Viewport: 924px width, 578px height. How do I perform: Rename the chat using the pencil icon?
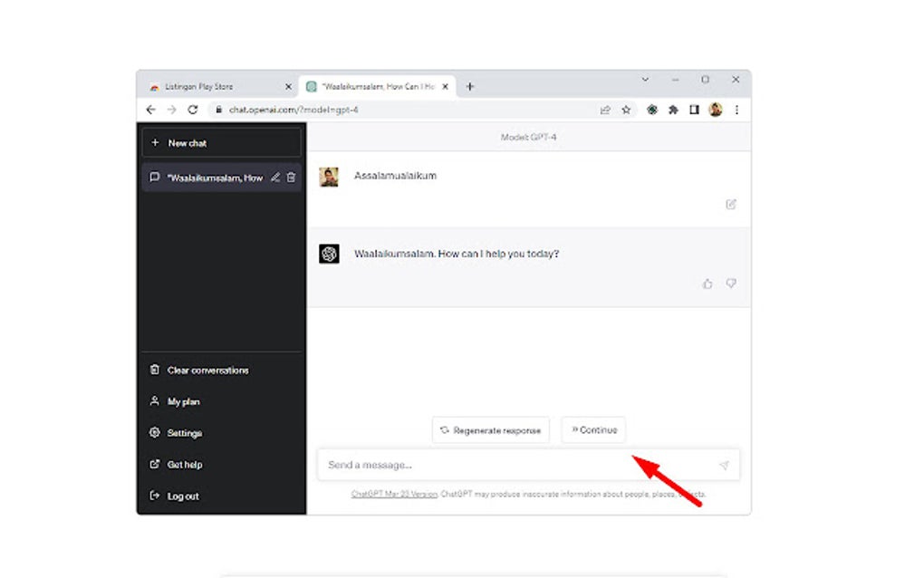(x=276, y=178)
